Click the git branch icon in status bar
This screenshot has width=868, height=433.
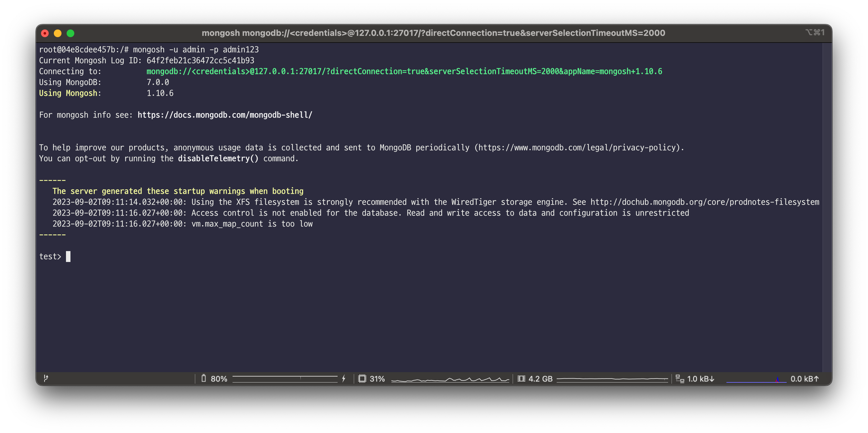[x=46, y=379]
